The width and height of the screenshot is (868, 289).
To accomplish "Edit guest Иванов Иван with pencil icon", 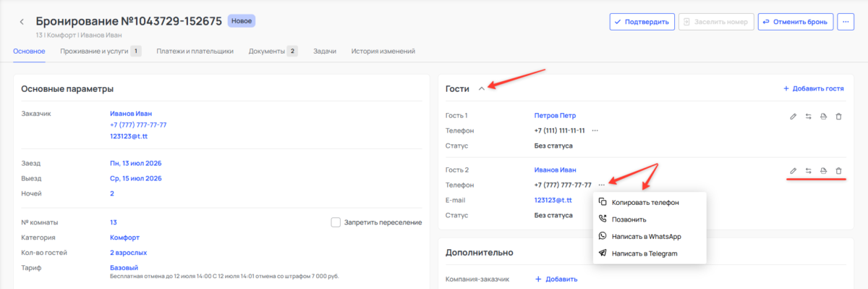I will click(793, 170).
